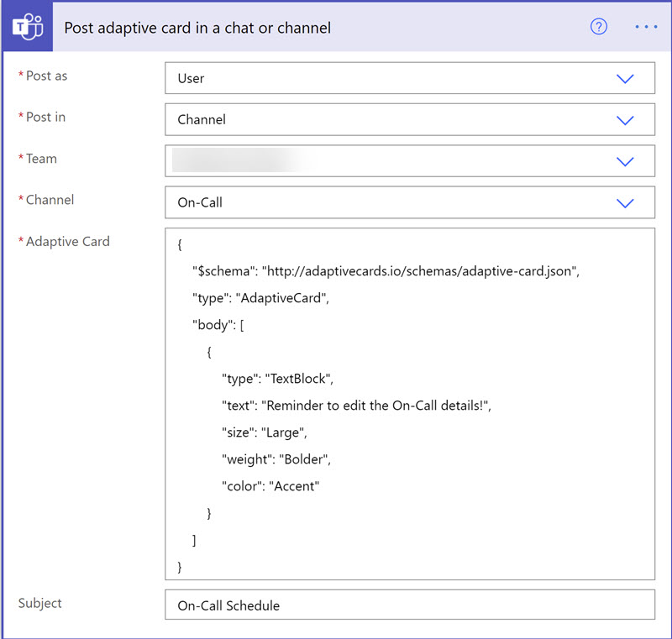Click the Subject label
The image size is (672, 639).
pyautogui.click(x=39, y=603)
